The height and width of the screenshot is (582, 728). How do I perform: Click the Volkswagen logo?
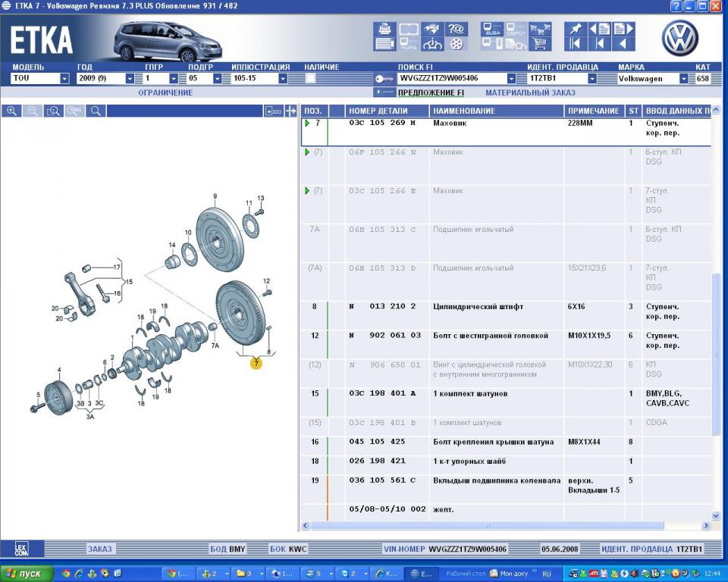[x=679, y=38]
